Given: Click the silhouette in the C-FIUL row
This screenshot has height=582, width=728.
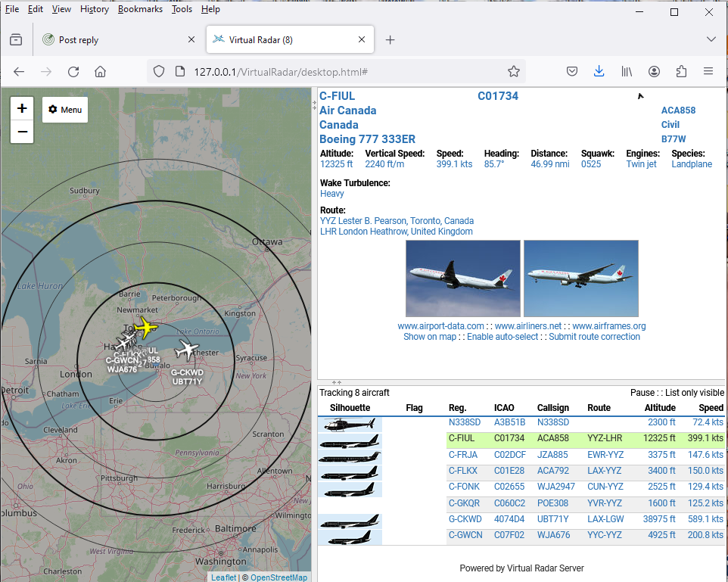Looking at the screenshot, I should point(350,440).
